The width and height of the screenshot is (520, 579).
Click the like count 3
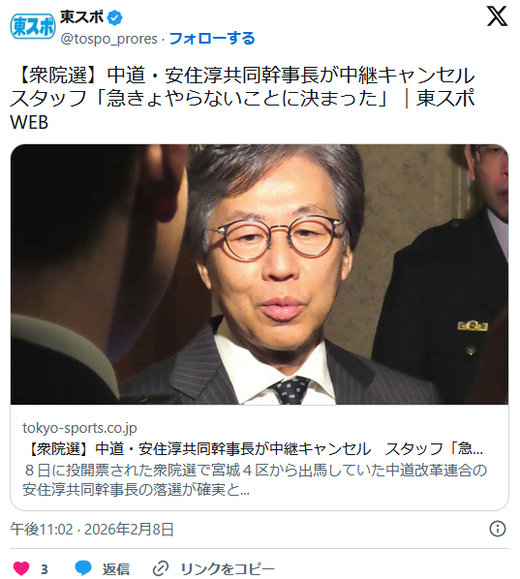[x=44, y=569]
